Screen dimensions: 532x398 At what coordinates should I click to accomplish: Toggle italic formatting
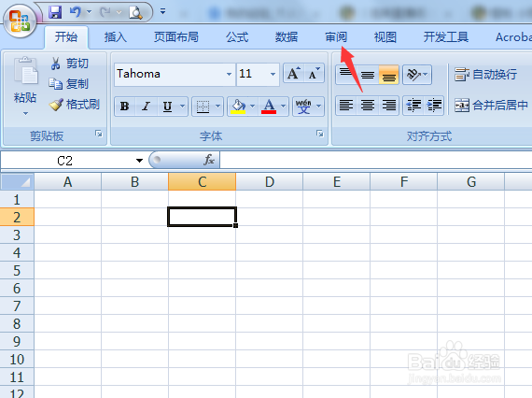[147, 107]
